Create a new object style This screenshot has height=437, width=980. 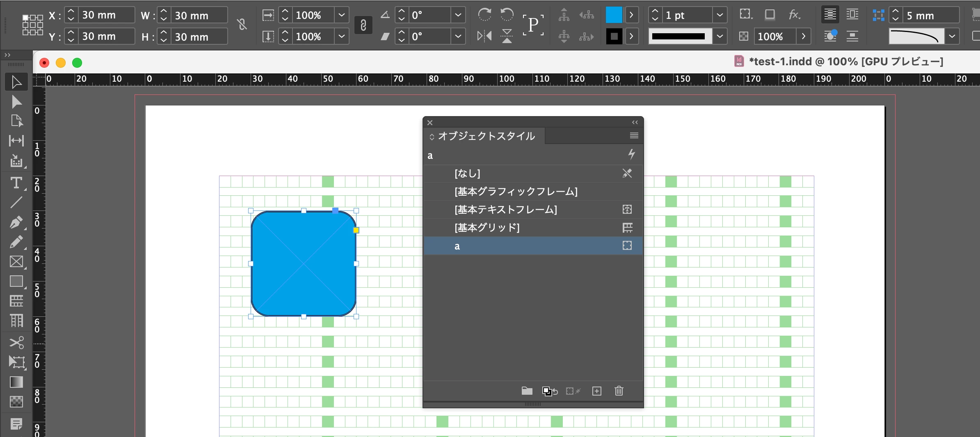coord(597,391)
